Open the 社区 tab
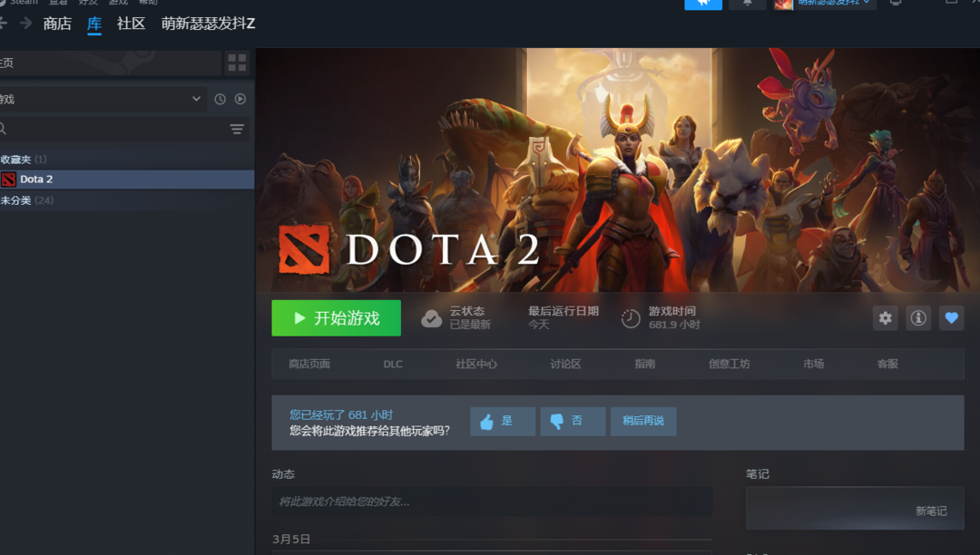This screenshot has height=555, width=980. [x=131, y=24]
